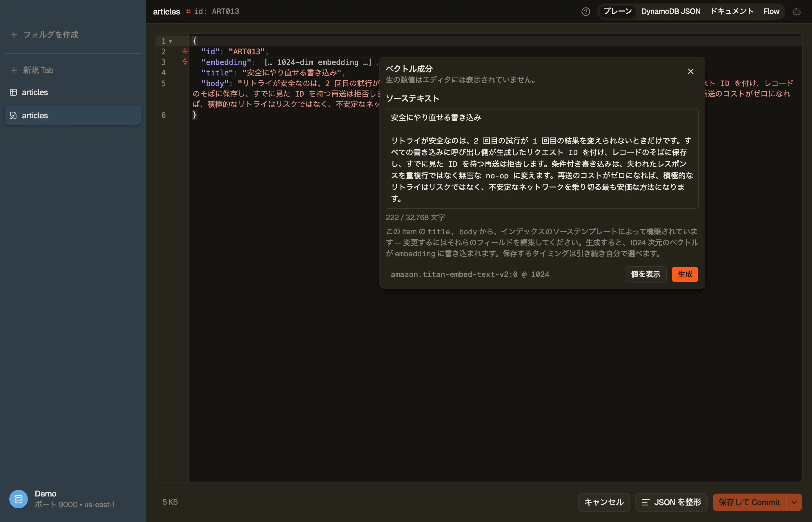Click the 222 / 32,768 文字 counter

click(415, 217)
